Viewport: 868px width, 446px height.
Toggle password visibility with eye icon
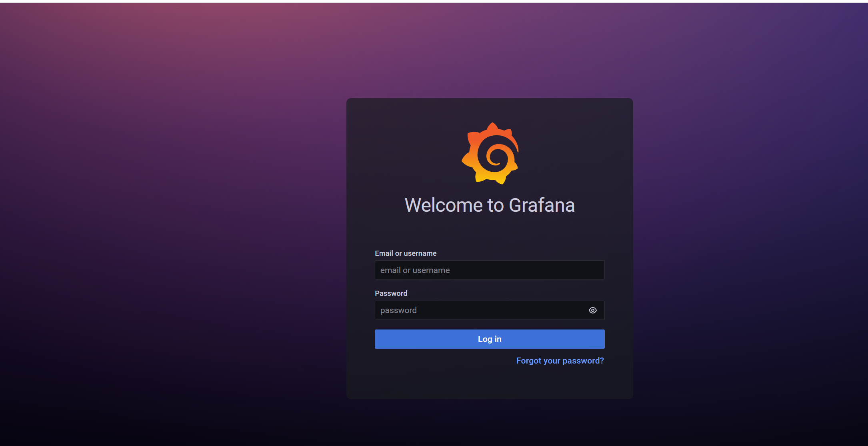tap(592, 310)
